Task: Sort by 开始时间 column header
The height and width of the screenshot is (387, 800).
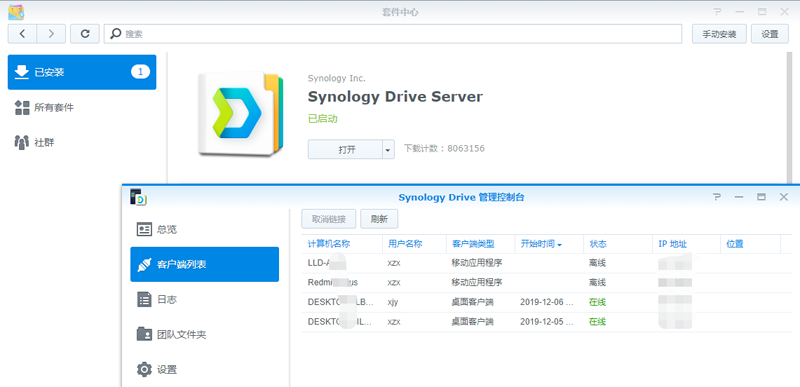Action: click(x=549, y=244)
